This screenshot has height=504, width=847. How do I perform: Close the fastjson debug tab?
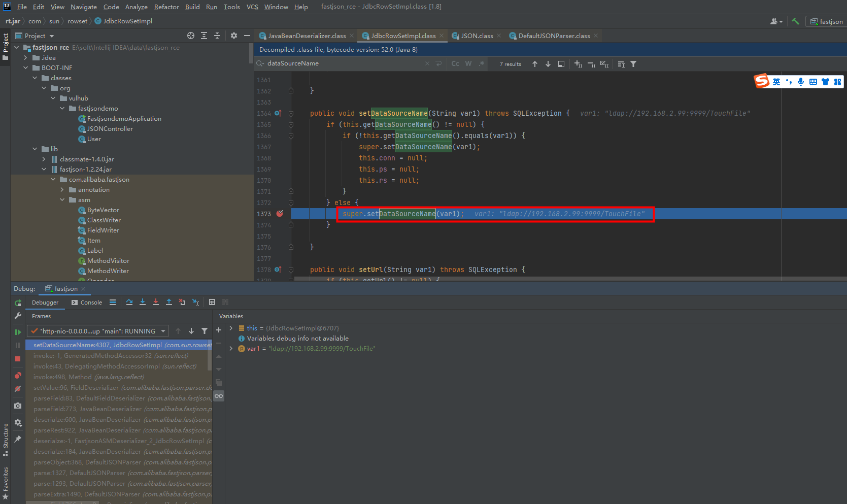83,289
